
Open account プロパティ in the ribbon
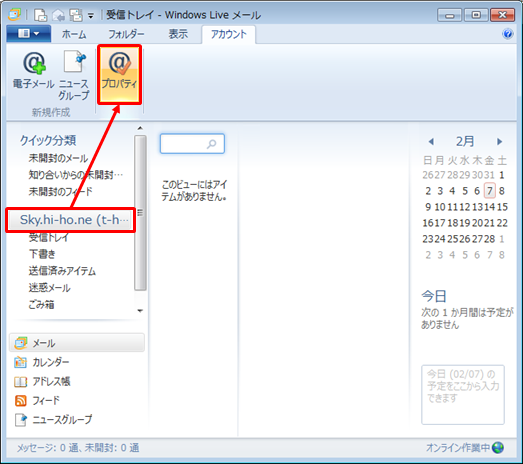coord(119,74)
